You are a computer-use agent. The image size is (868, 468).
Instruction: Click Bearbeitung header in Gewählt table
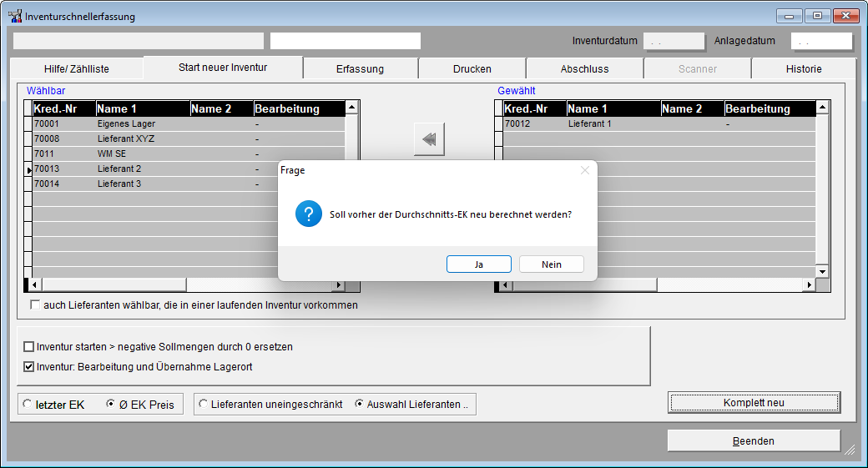click(x=770, y=108)
